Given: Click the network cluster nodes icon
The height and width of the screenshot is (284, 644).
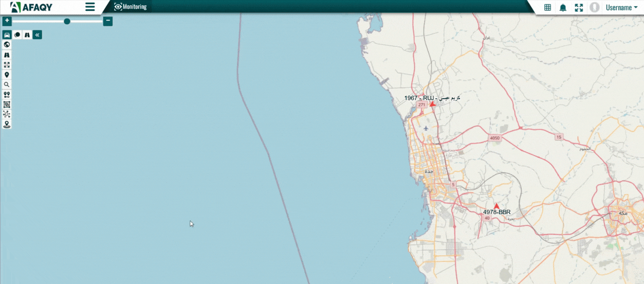Looking at the screenshot, I should click(7, 114).
